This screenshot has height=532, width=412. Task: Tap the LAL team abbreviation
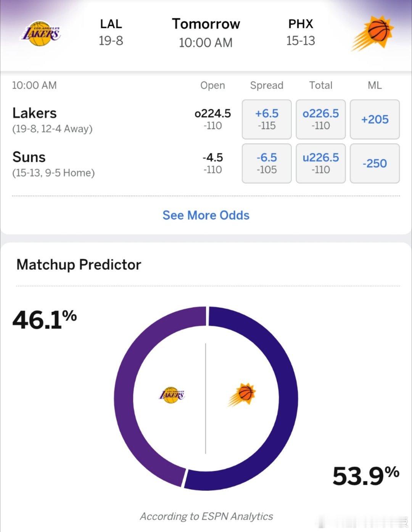111,24
